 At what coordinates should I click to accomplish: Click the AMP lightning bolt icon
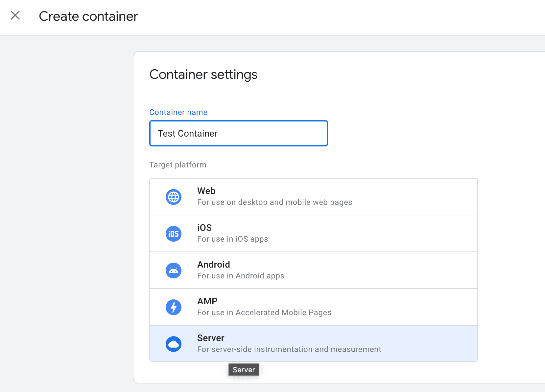point(174,307)
